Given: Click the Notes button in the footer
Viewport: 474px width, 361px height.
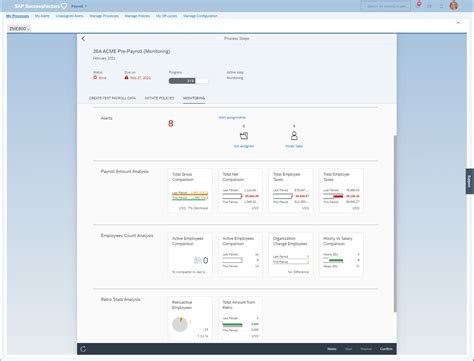Looking at the screenshot, I should (x=332, y=349).
